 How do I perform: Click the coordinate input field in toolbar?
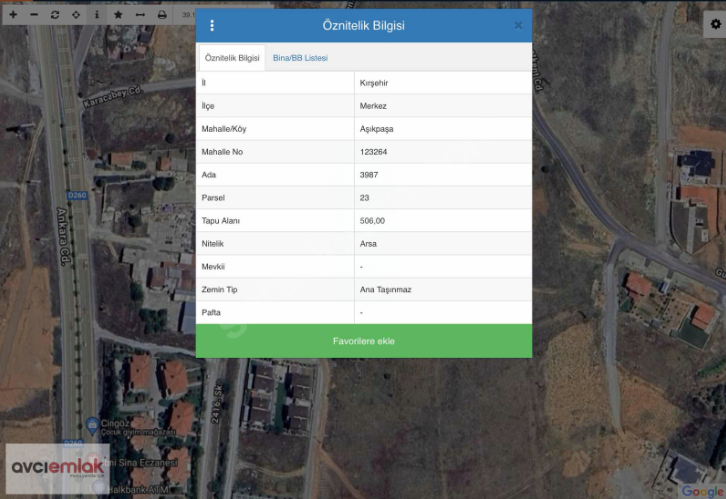coord(188,15)
